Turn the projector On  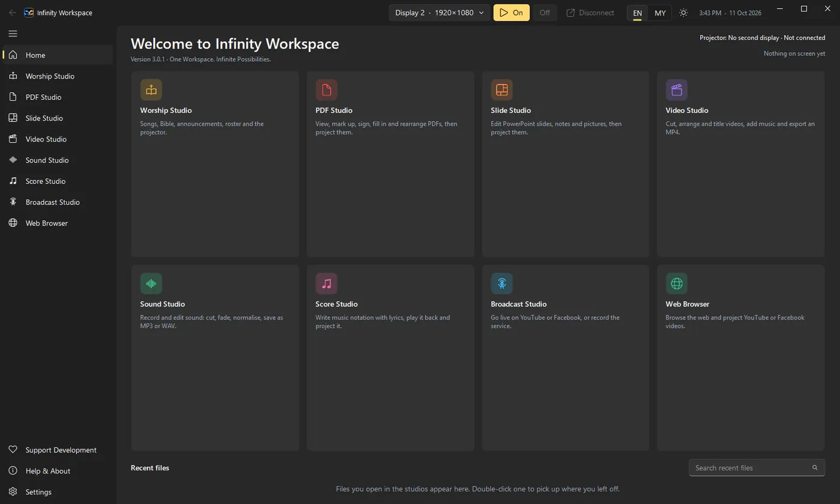(511, 13)
